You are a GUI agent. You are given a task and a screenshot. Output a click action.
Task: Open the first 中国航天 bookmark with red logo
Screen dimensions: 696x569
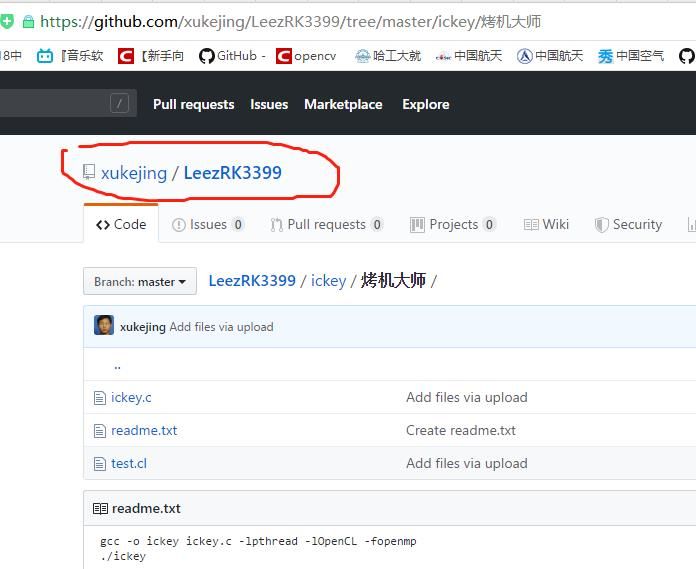[469, 56]
